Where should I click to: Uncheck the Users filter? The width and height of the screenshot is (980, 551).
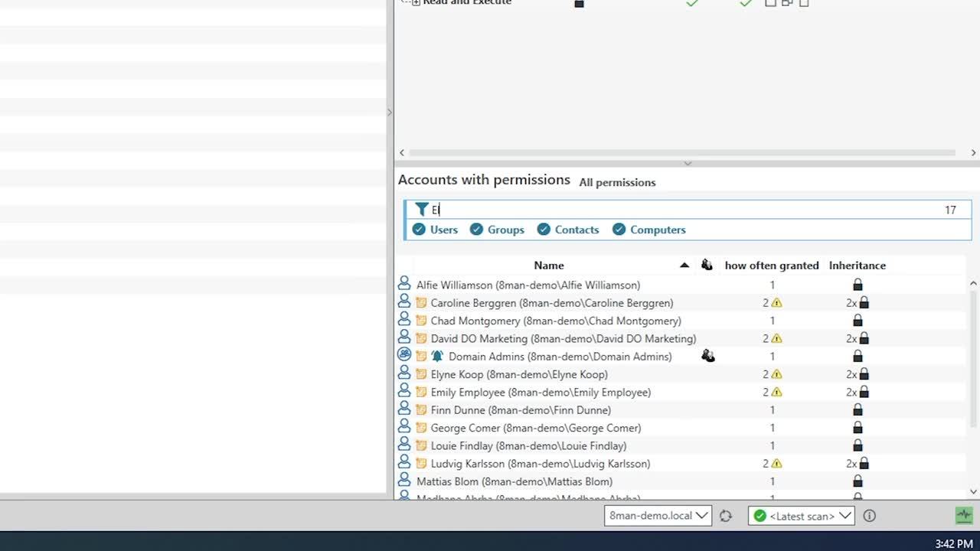point(419,230)
